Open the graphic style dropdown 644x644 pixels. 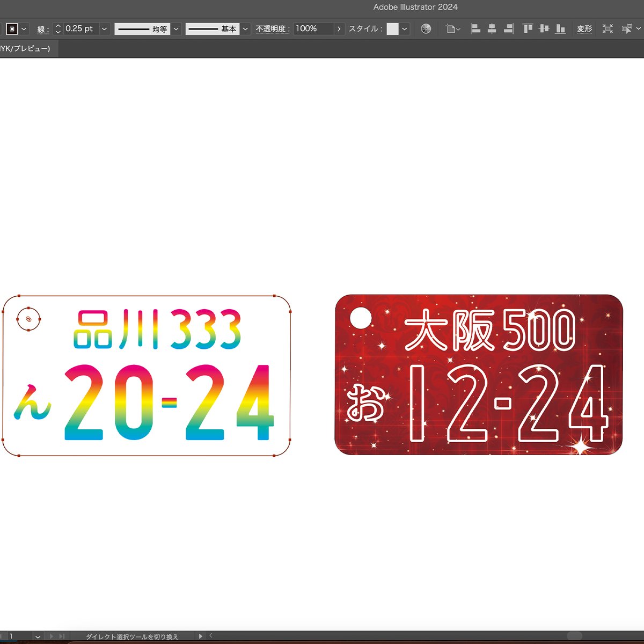(x=405, y=29)
